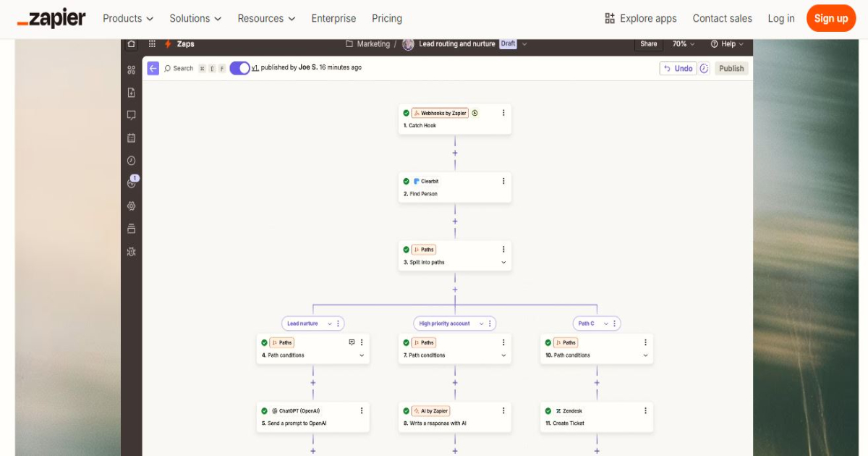The height and width of the screenshot is (456, 868).
Task: Open the Pricing nav item
Action: pyautogui.click(x=387, y=18)
